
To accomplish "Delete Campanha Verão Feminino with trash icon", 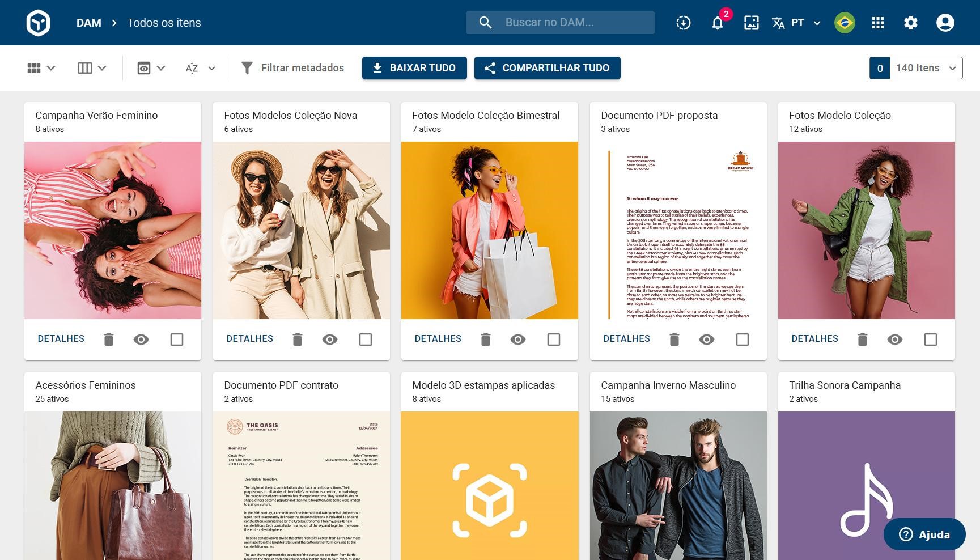I will click(x=109, y=340).
